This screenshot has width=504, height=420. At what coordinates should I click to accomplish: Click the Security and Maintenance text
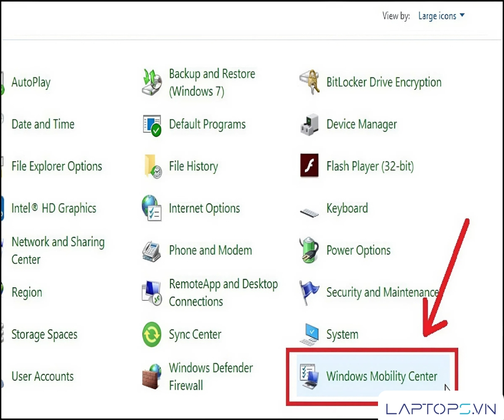[383, 292]
